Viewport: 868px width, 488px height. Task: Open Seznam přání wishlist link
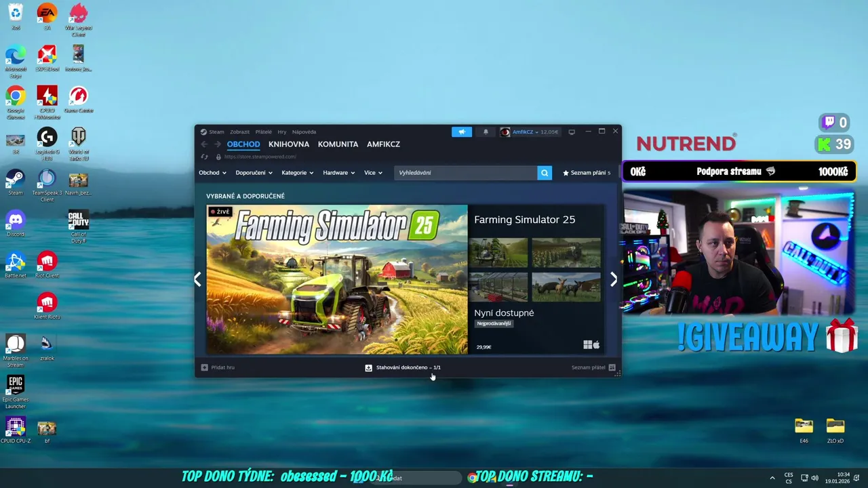587,173
